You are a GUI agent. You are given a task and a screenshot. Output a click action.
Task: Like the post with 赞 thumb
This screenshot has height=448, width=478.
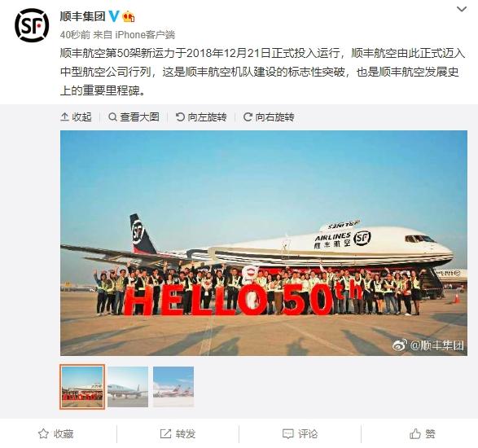[422, 434]
